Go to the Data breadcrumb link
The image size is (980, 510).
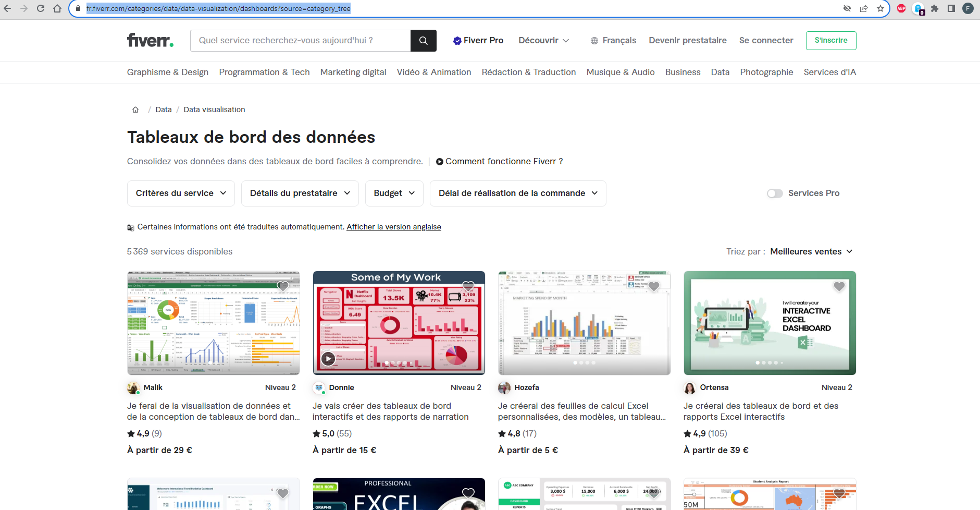pos(164,110)
